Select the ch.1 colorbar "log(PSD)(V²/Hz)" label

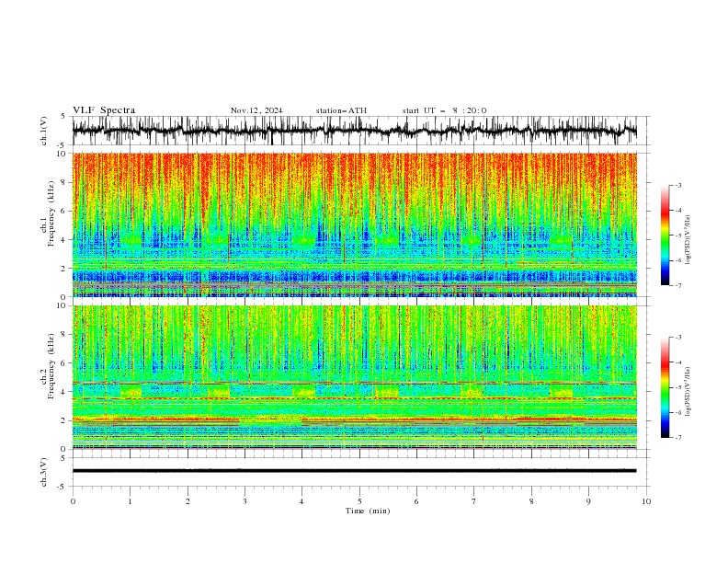(x=688, y=240)
